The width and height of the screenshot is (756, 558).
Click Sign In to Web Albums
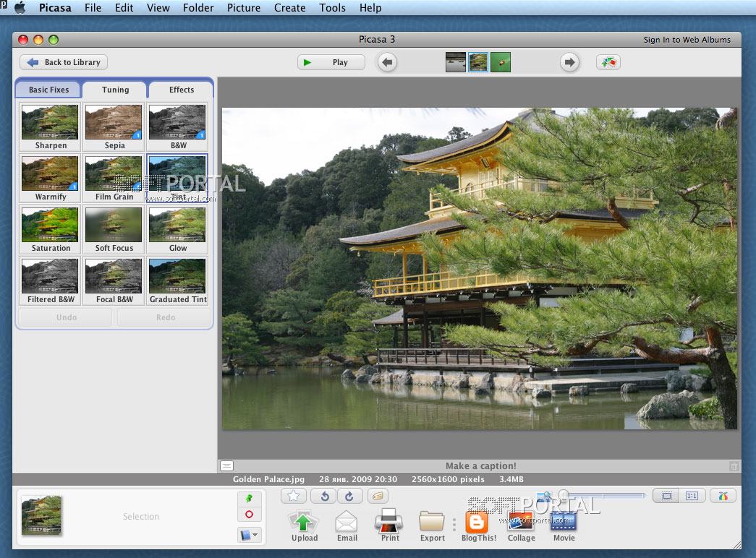[687, 40]
